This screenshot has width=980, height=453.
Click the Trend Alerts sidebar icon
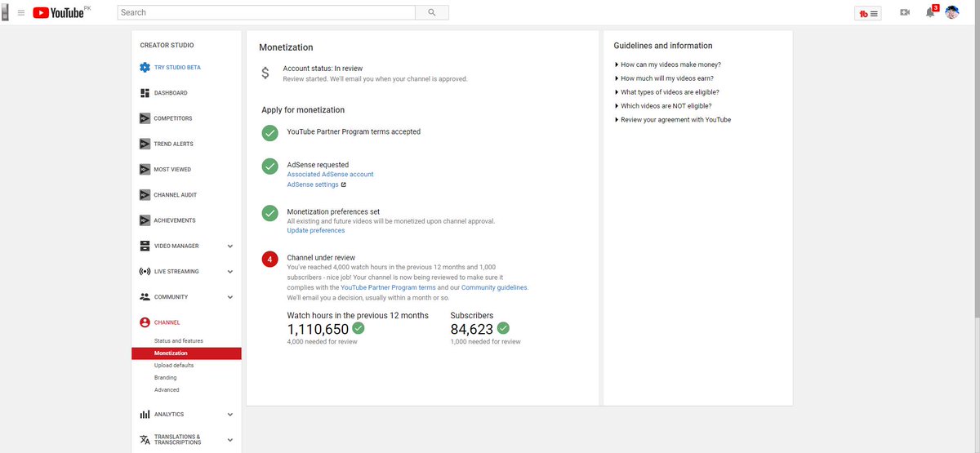[145, 144]
